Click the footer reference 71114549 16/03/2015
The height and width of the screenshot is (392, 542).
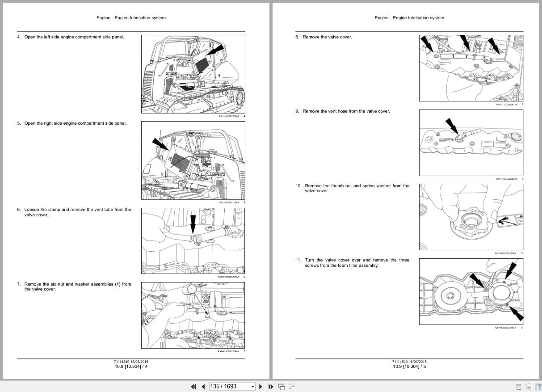tap(130, 362)
